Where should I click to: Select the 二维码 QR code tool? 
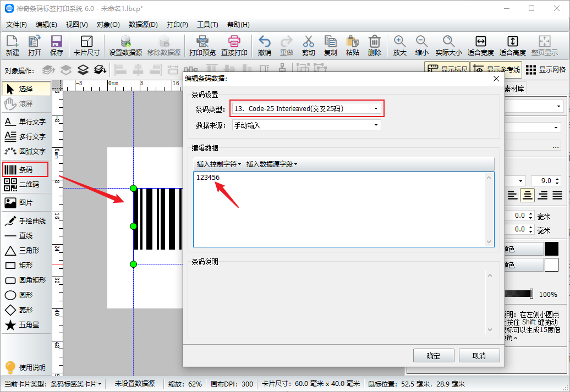26,184
